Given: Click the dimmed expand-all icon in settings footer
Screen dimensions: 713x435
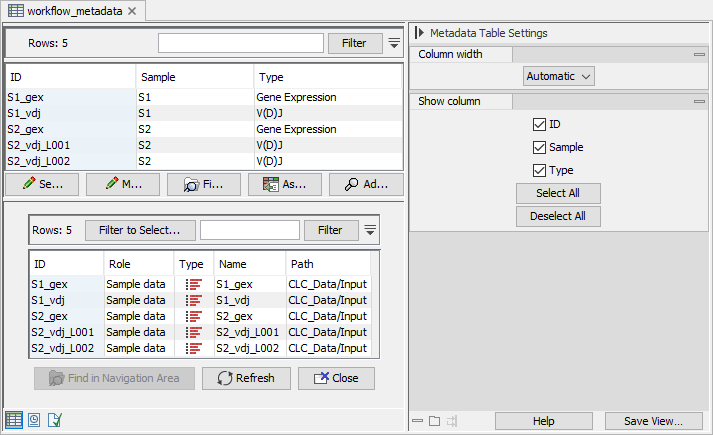Looking at the screenshot, I should click(x=452, y=421).
